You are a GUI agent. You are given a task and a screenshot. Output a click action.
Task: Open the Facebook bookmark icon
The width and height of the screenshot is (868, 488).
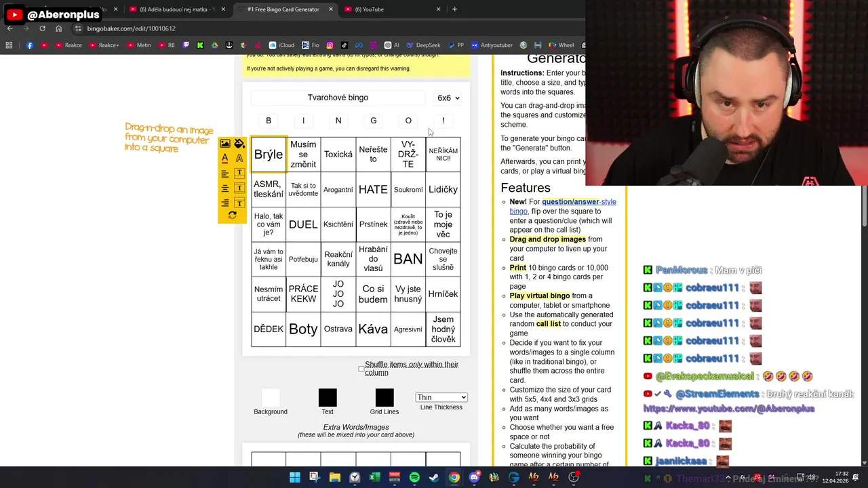coord(30,45)
